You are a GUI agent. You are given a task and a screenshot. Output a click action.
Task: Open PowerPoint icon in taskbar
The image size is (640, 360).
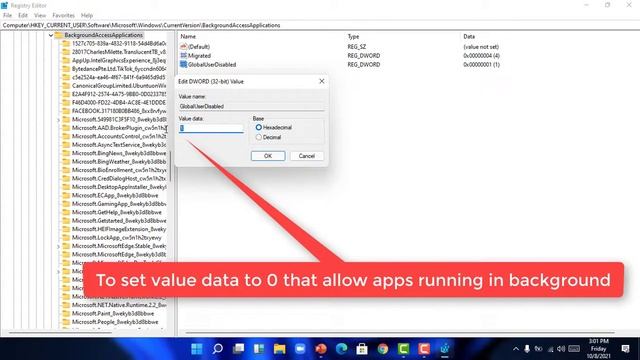tap(321, 349)
